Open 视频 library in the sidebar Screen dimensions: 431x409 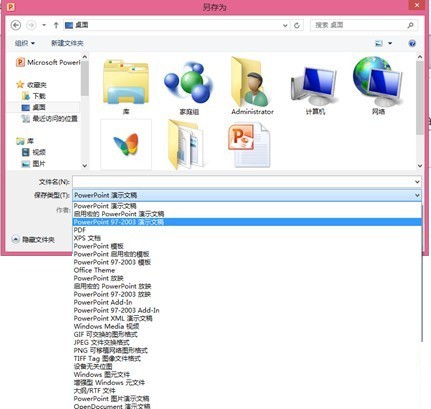tap(33, 152)
